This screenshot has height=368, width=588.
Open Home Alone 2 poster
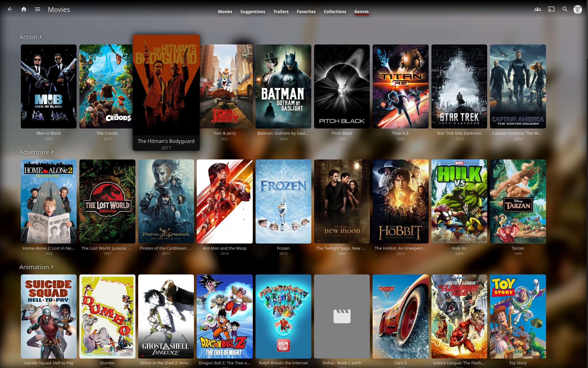coord(49,201)
